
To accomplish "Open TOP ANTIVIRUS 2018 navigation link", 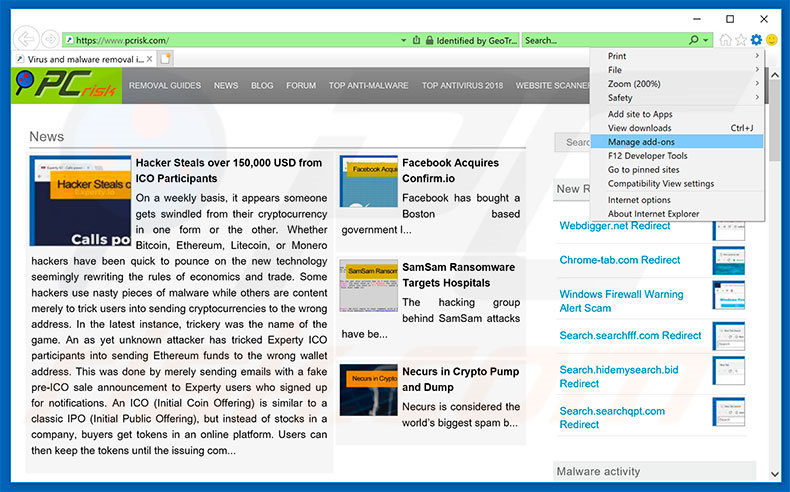I will [x=462, y=86].
